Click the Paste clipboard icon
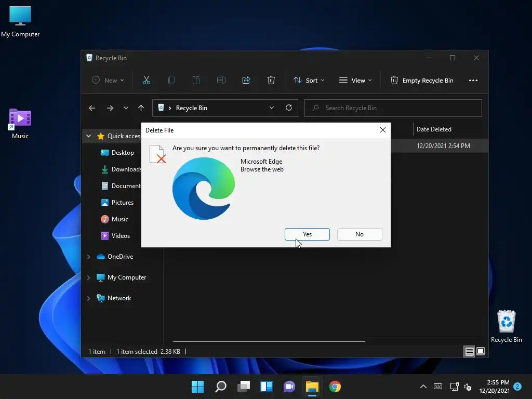This screenshot has height=399, width=532. tap(196, 80)
